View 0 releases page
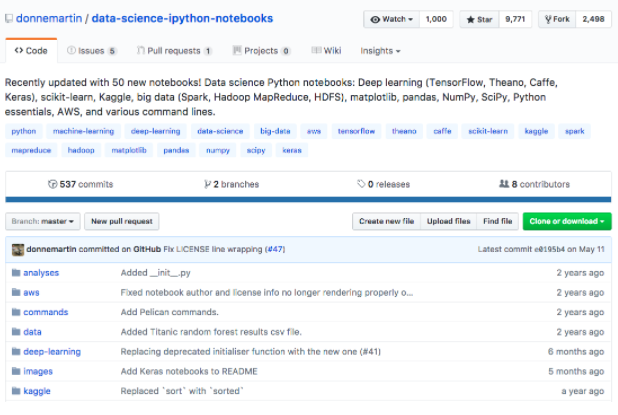618x415 pixels. [x=383, y=184]
